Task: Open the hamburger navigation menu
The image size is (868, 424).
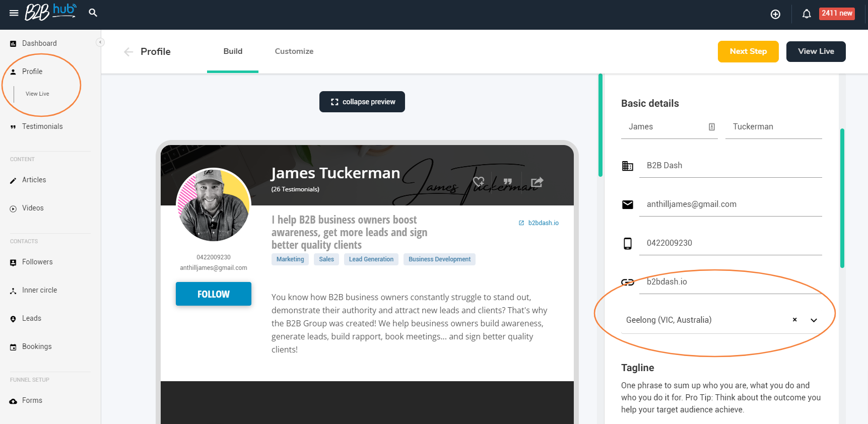Action: tap(14, 13)
